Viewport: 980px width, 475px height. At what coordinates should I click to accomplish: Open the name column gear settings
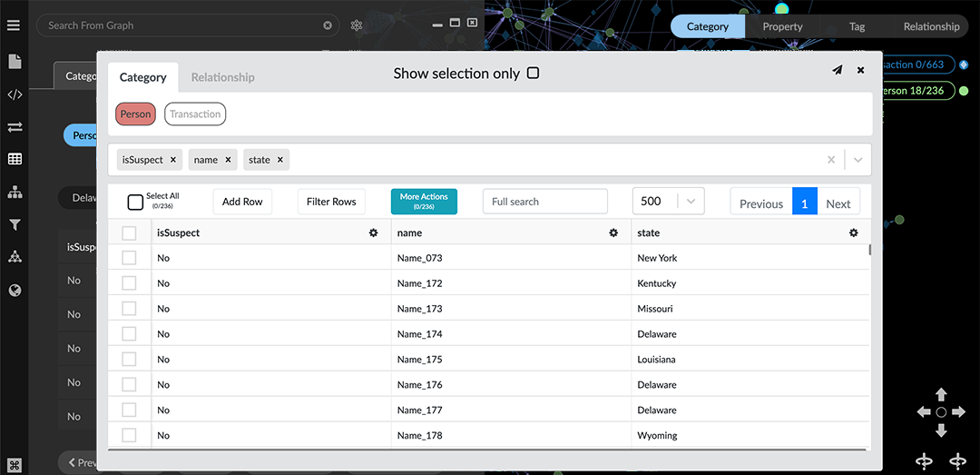click(x=613, y=233)
